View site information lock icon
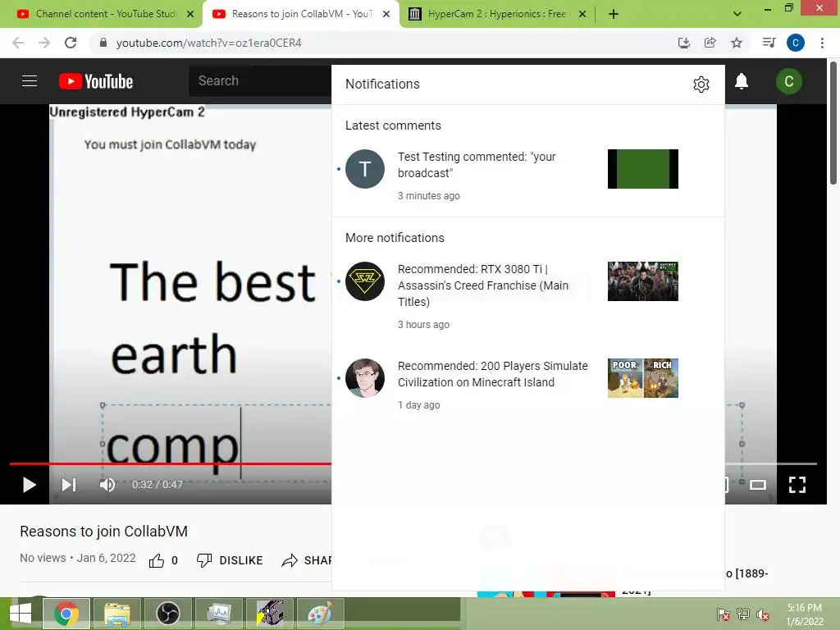The height and width of the screenshot is (630, 840). coord(103,43)
